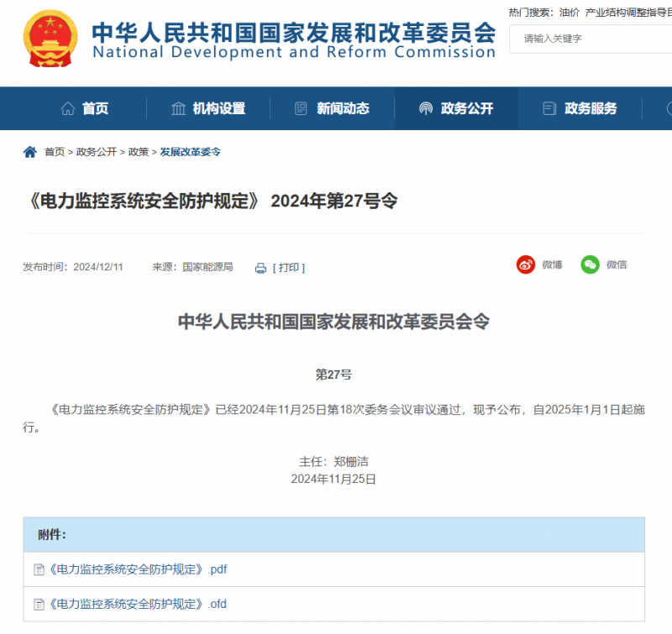Click the PDF attachment file icon
The width and height of the screenshot is (672, 634).
(39, 569)
